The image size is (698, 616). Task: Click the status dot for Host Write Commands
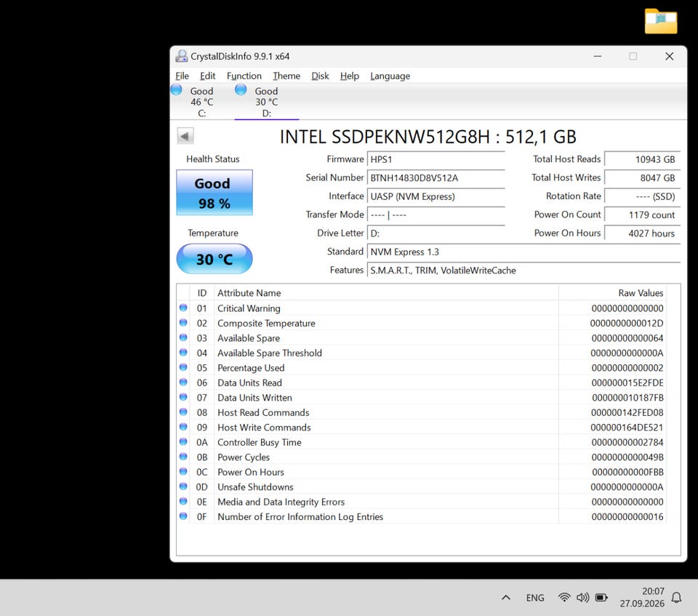pyautogui.click(x=183, y=427)
